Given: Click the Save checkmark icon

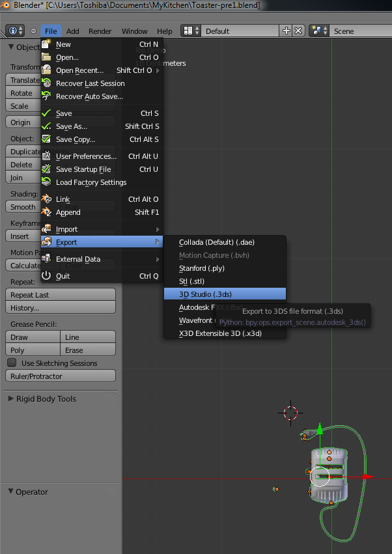Looking at the screenshot, I should coord(46,113).
